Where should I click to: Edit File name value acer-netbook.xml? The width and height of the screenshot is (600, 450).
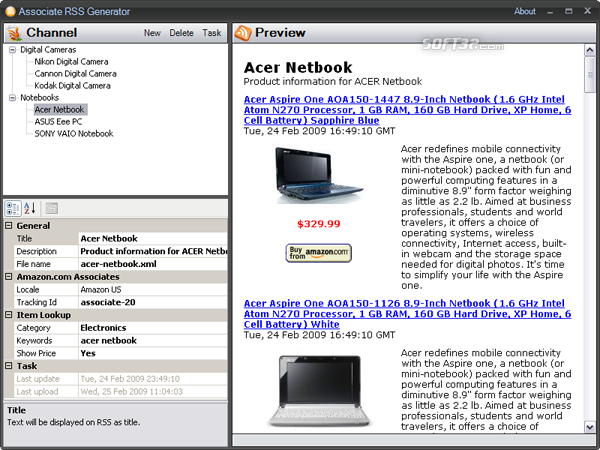tap(153, 264)
